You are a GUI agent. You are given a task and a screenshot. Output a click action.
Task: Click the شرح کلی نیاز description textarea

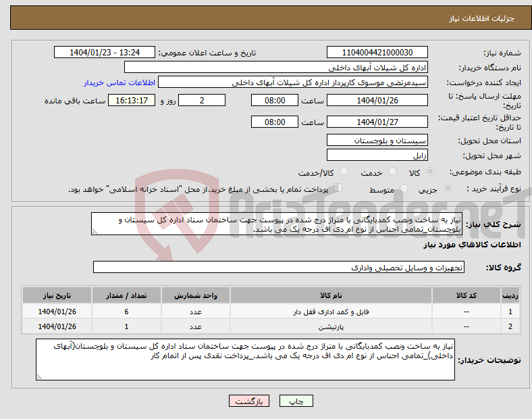(277, 224)
